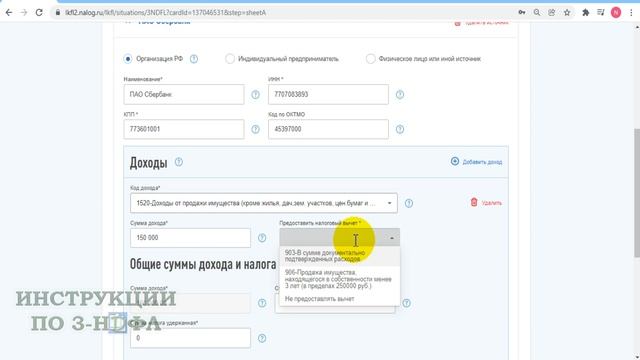This screenshot has height=360, width=640.
Task: Open the browser zoom magnifier icon
Action: point(537,13)
